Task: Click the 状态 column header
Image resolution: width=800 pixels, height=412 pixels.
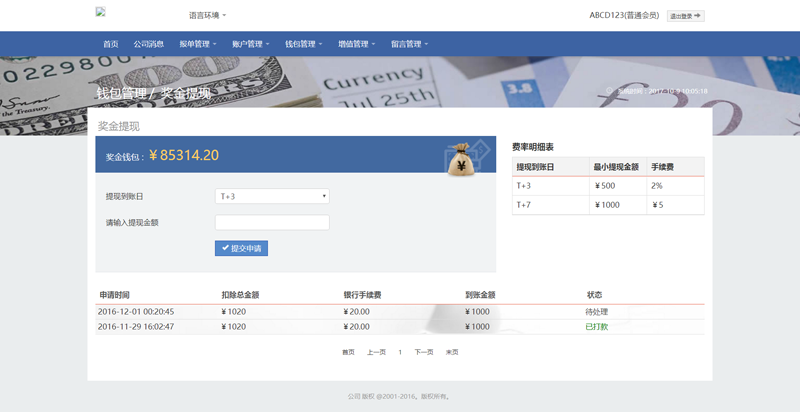Action: [x=594, y=295]
